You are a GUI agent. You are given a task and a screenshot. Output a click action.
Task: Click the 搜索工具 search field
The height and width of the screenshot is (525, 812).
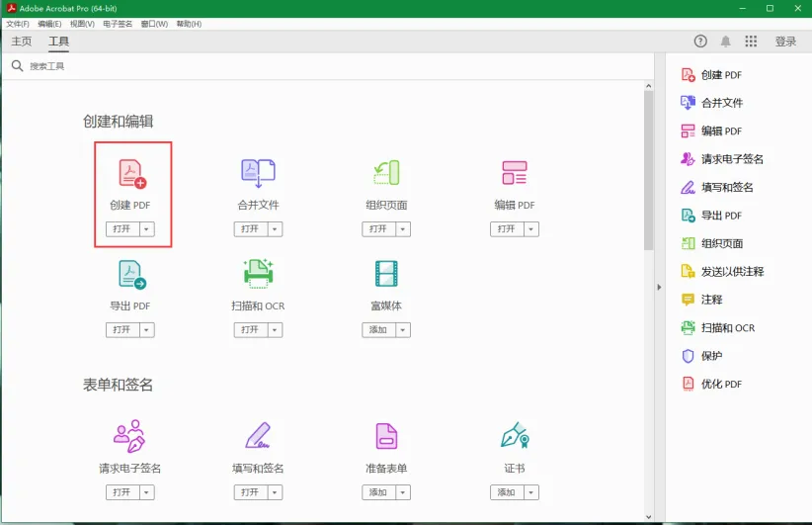(x=326, y=66)
